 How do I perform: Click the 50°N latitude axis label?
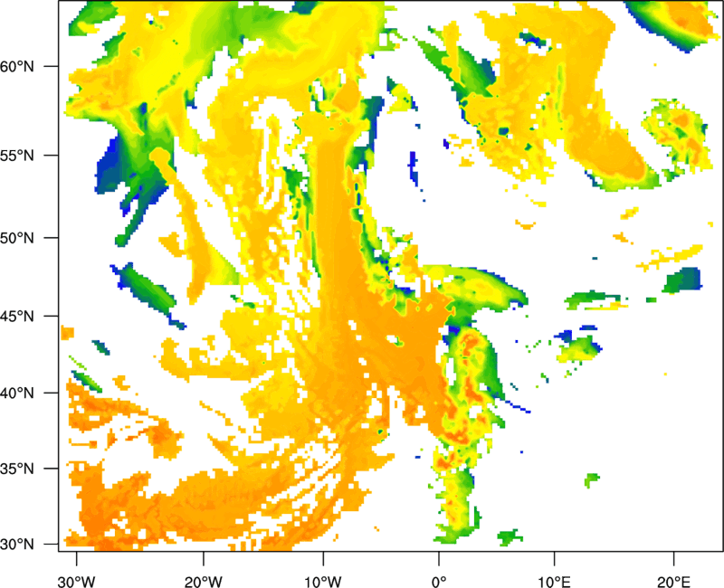(17, 238)
